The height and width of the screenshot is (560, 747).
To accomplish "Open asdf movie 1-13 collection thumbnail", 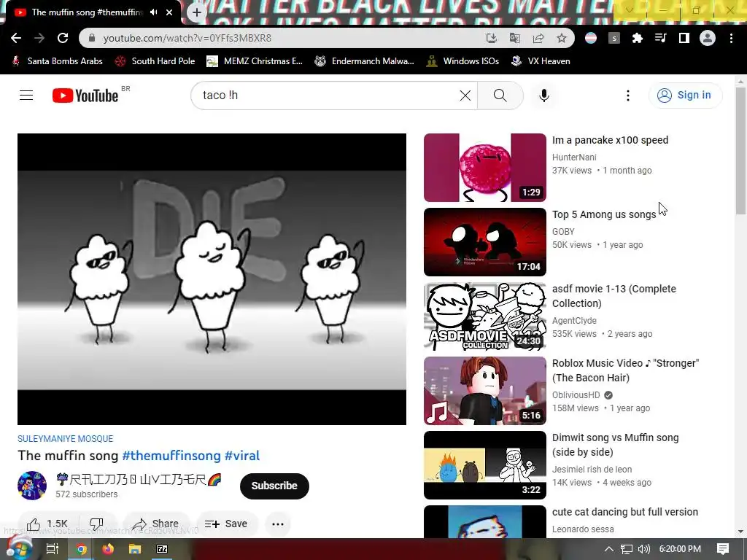I will click(485, 316).
